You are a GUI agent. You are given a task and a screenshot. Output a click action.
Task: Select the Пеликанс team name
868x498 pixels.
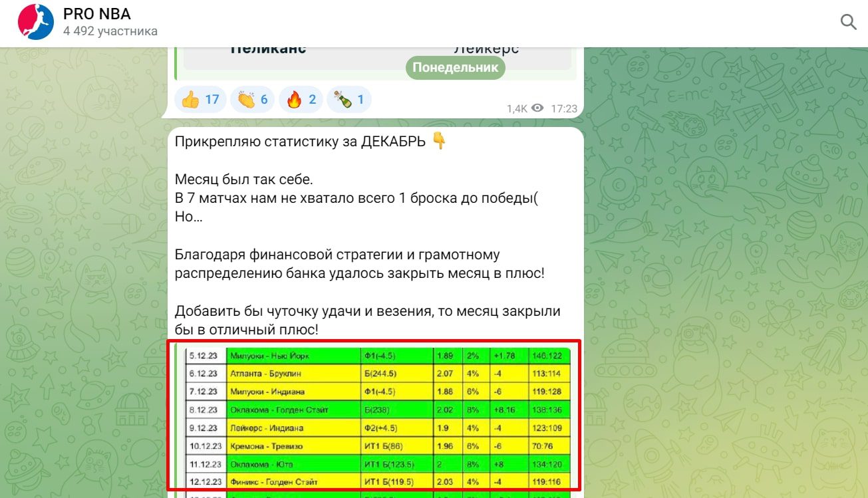(269, 48)
